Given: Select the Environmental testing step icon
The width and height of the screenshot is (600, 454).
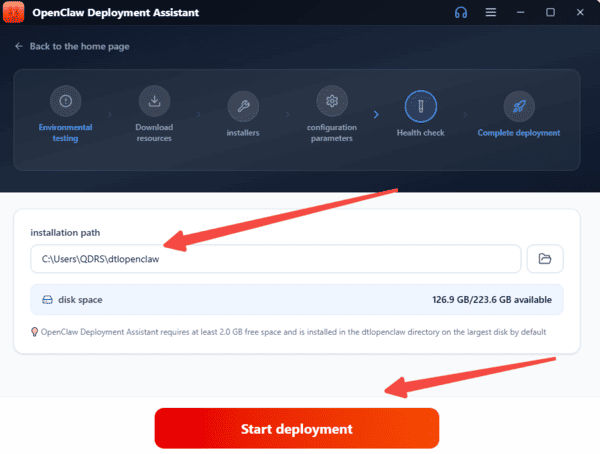Looking at the screenshot, I should [65, 101].
